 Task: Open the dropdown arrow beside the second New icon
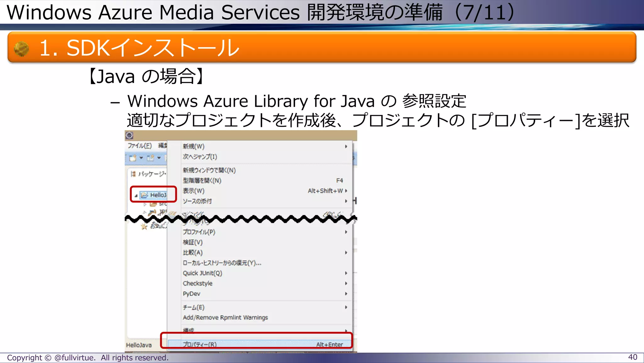(159, 158)
